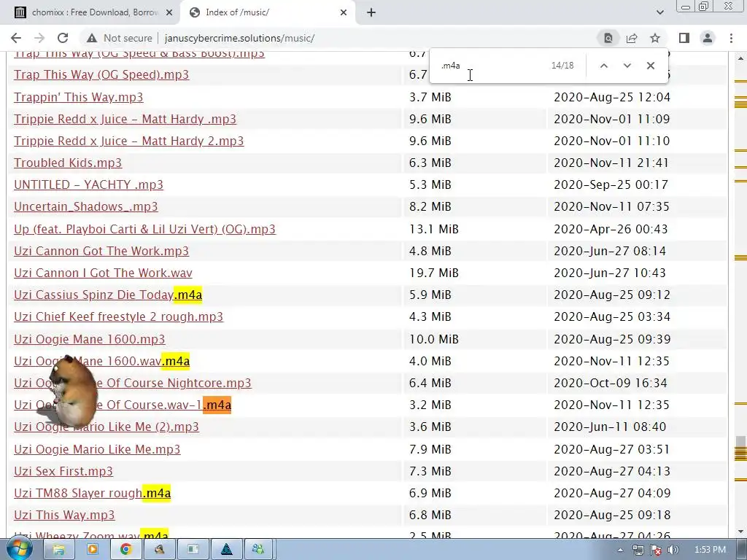Click the address bar URL
Image resolution: width=747 pixels, height=560 pixels.
(239, 38)
